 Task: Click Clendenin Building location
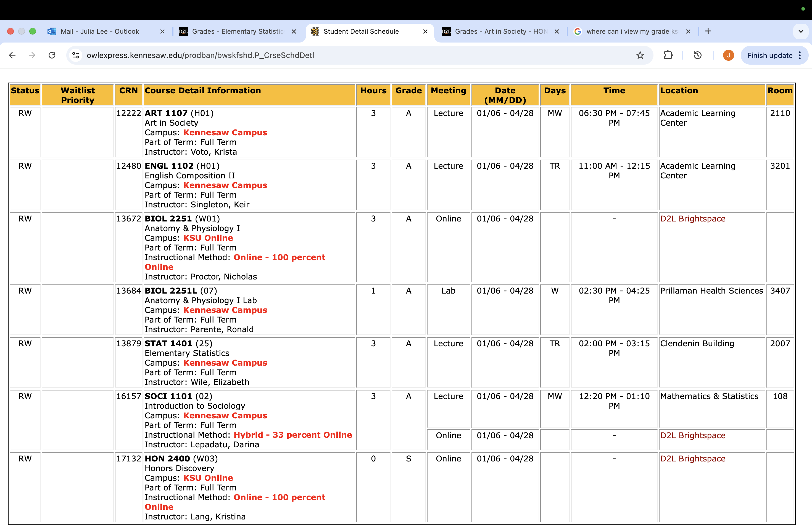697,344
